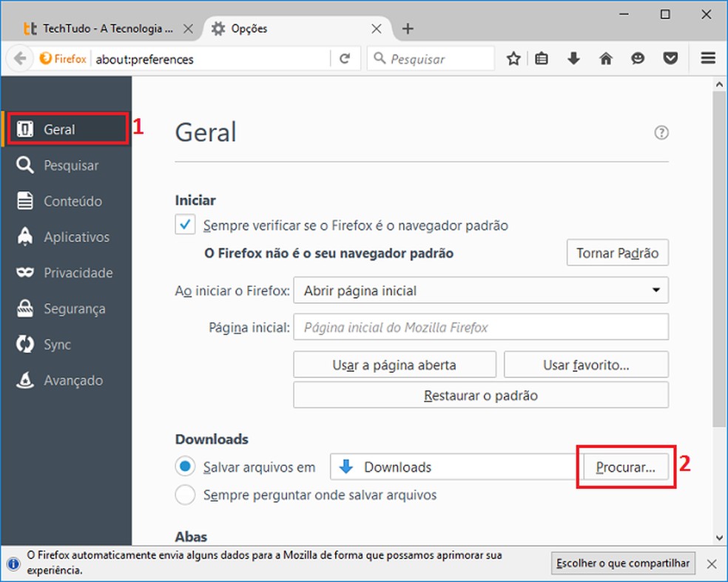Select the Opções tab

point(297,29)
